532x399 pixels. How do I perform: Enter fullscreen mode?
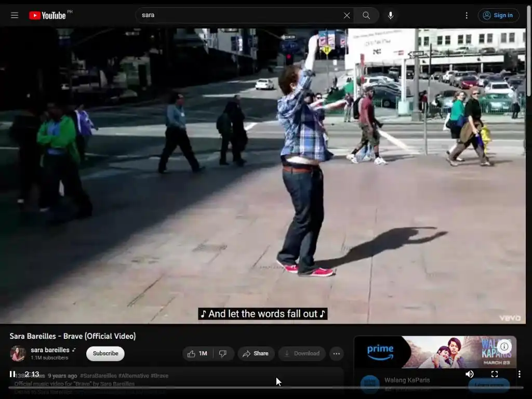point(495,374)
